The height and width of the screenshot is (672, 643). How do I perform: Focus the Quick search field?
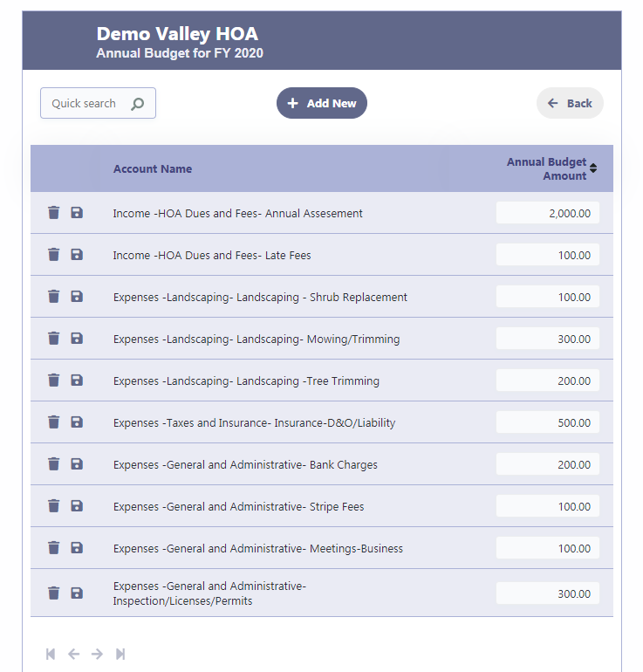[98, 103]
